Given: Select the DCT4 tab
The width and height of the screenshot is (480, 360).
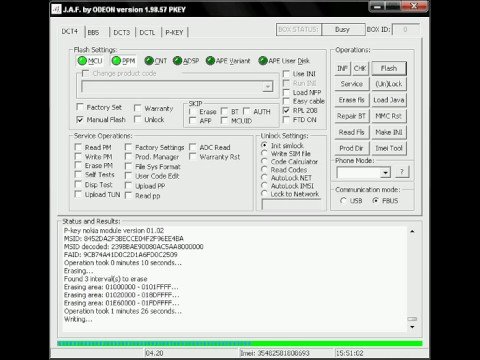Looking at the screenshot, I should coord(70,31).
